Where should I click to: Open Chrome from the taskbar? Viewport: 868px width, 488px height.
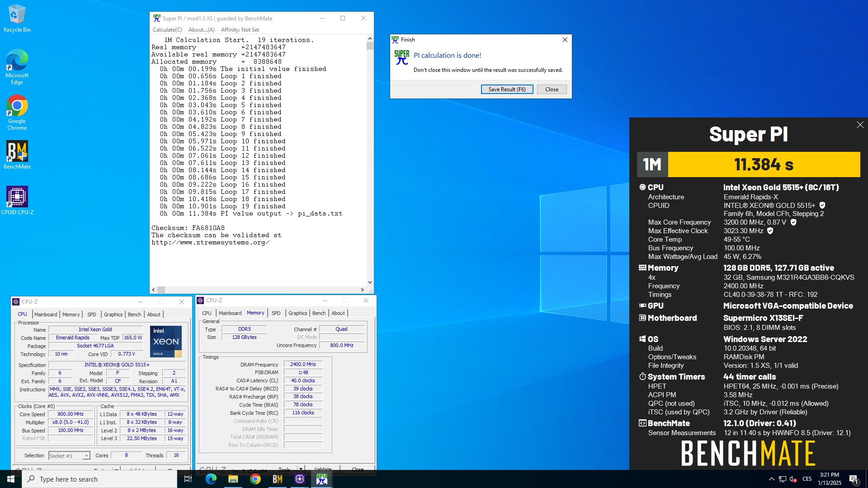pyautogui.click(x=255, y=479)
